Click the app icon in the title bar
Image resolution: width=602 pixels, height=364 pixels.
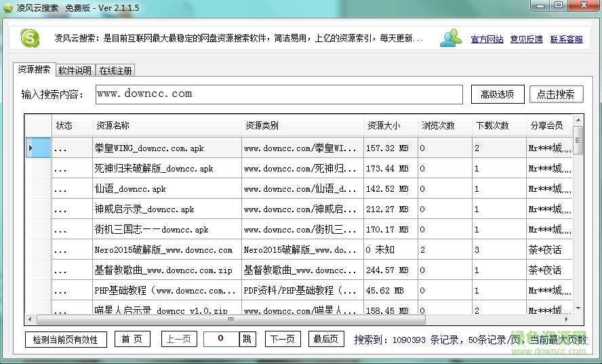pos(8,7)
